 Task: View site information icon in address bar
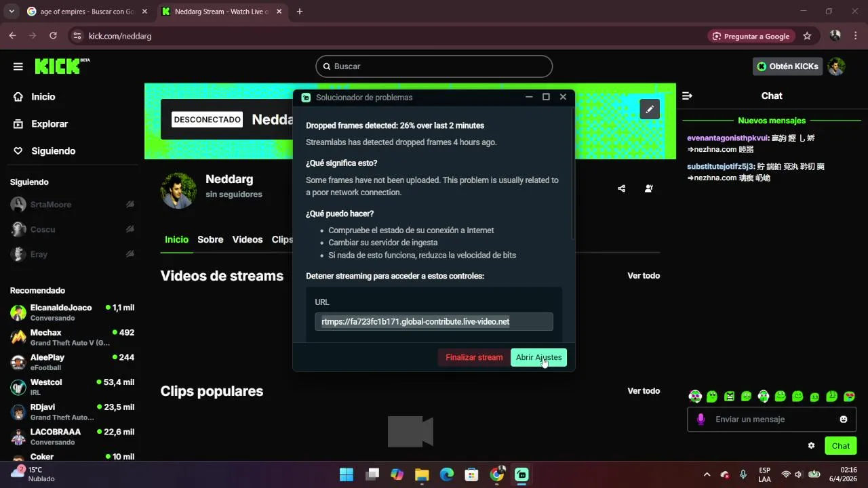(77, 36)
